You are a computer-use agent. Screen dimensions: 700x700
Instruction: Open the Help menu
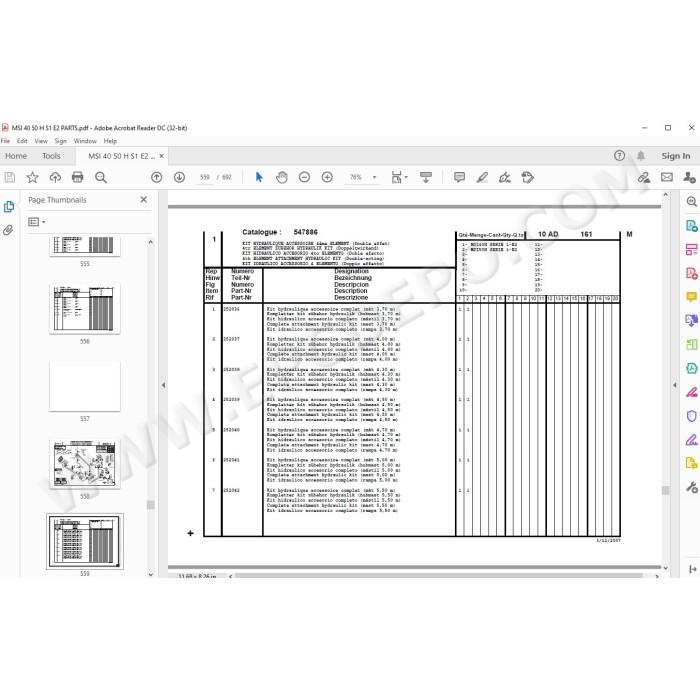tap(110, 141)
